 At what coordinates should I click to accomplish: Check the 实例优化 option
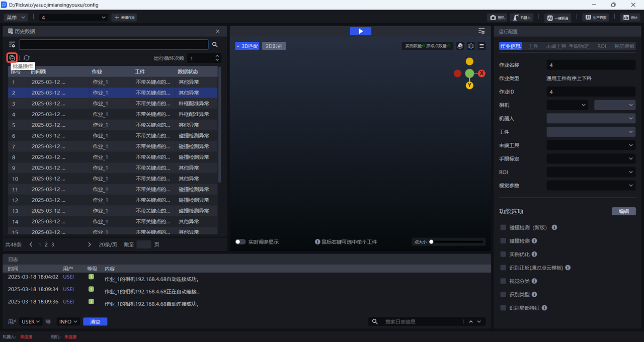pyautogui.click(x=503, y=254)
